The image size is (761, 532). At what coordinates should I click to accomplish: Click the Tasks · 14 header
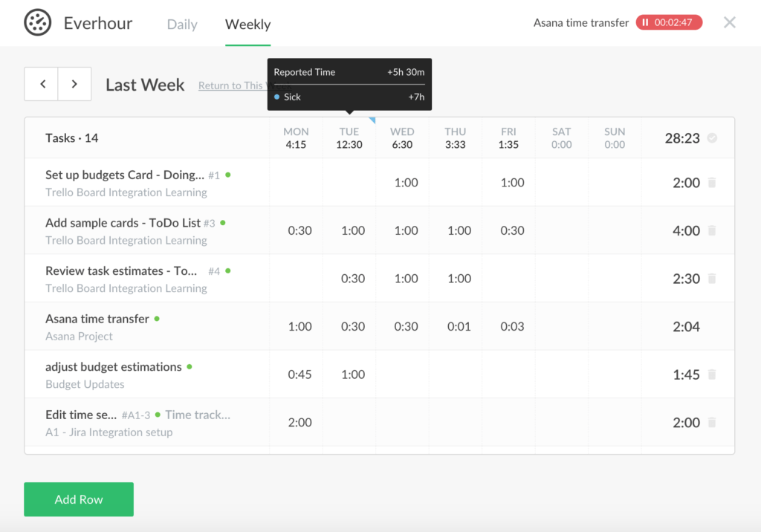[x=72, y=138]
